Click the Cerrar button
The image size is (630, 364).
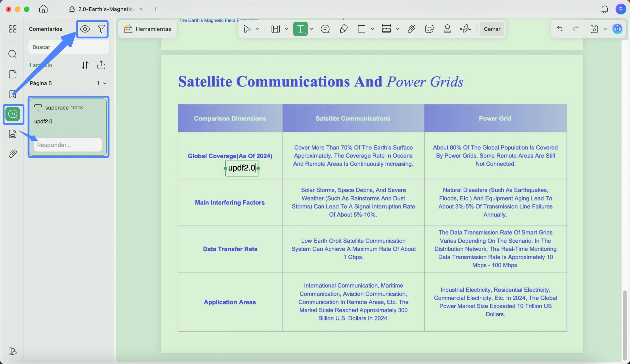pos(492,29)
